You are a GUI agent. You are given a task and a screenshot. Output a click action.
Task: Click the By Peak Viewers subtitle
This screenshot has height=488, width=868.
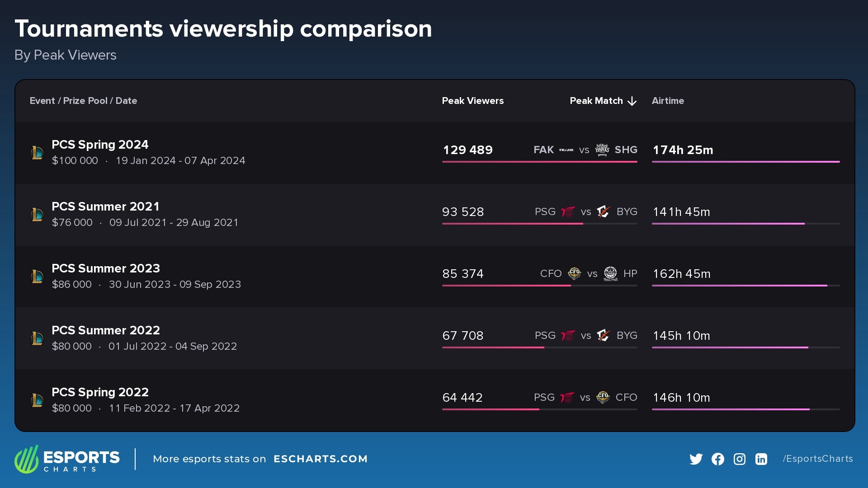tap(66, 55)
